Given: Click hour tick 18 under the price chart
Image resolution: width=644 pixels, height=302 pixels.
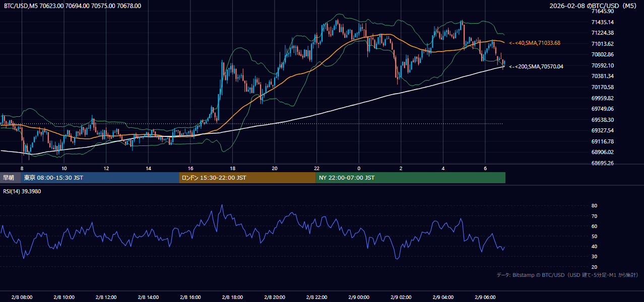Looking at the screenshot, I should tap(232, 168).
